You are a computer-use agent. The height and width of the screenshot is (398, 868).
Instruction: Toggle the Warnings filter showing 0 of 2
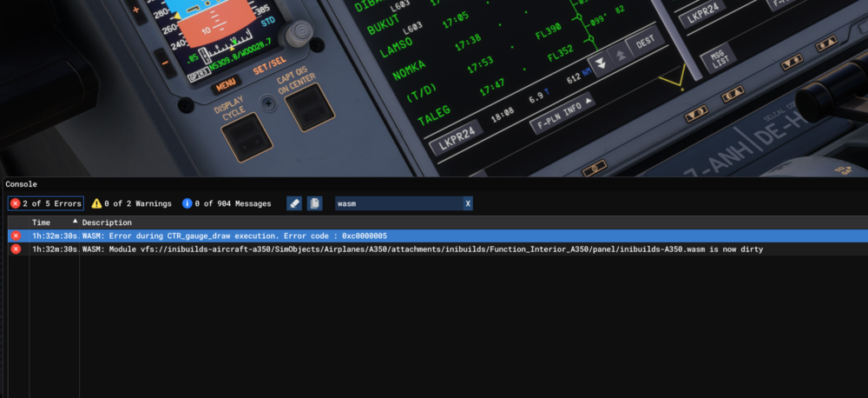131,203
